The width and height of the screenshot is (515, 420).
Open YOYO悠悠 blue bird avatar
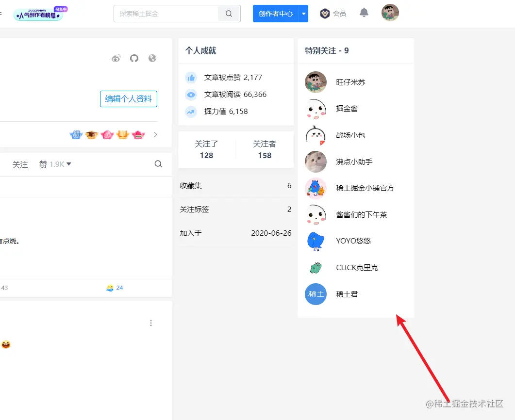(x=316, y=241)
